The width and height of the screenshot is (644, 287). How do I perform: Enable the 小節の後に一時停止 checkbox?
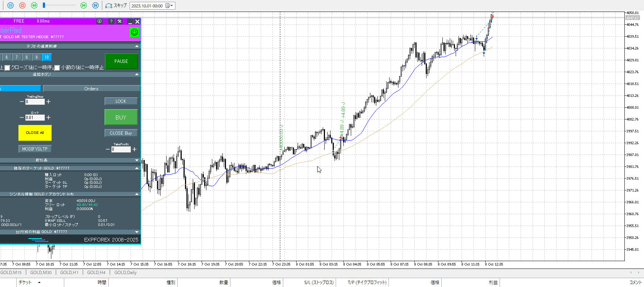(x=57, y=68)
